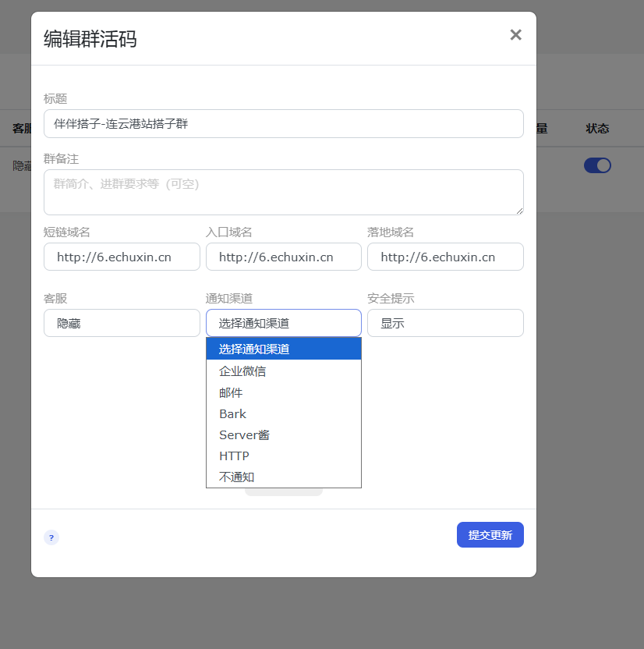
Task: Select 不通知 to disable notifications
Action: click(235, 477)
